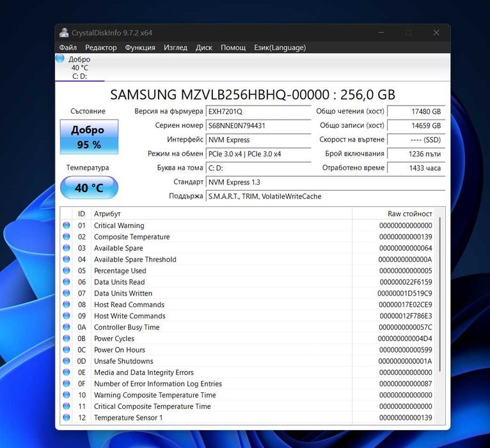Click the status orb for Host Read Commands

[67, 305]
